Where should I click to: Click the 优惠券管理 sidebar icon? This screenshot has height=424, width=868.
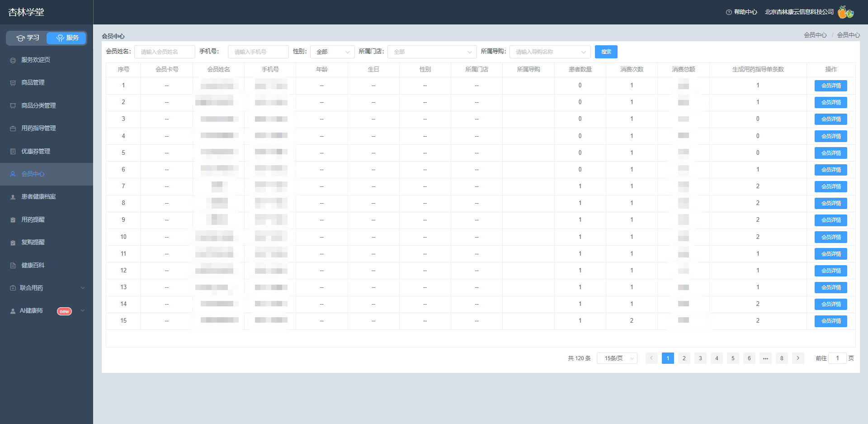[13, 152]
